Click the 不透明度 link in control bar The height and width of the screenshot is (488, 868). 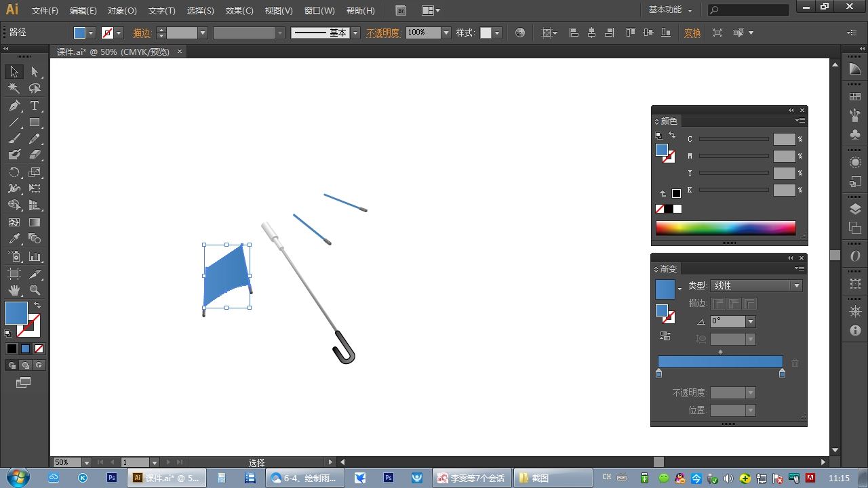(383, 33)
